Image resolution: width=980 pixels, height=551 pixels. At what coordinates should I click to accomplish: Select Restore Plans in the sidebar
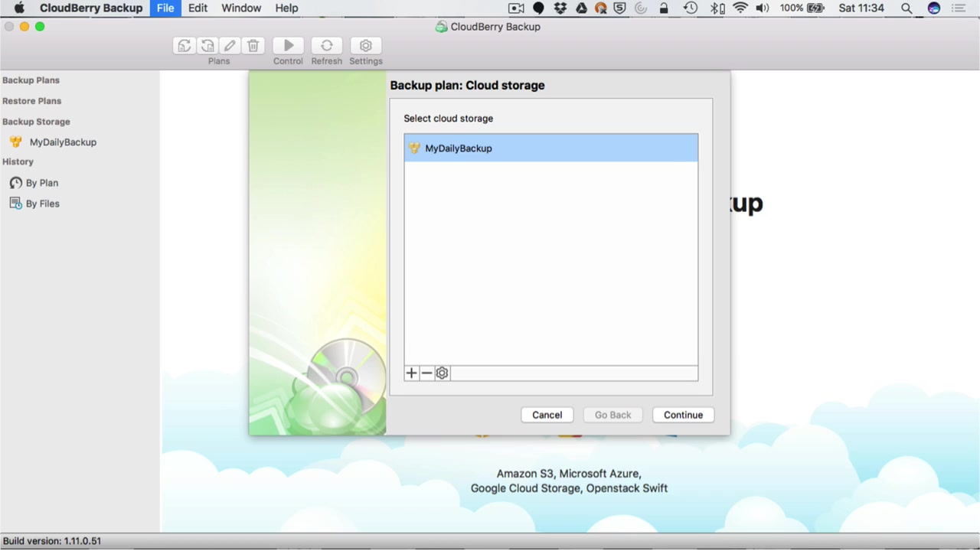coord(31,101)
